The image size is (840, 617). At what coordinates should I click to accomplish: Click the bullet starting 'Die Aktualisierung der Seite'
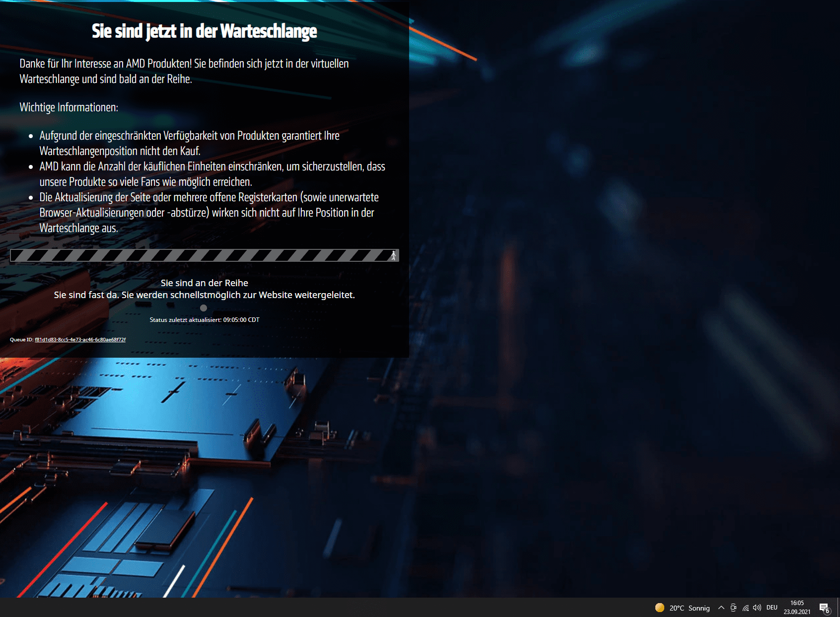pos(209,213)
